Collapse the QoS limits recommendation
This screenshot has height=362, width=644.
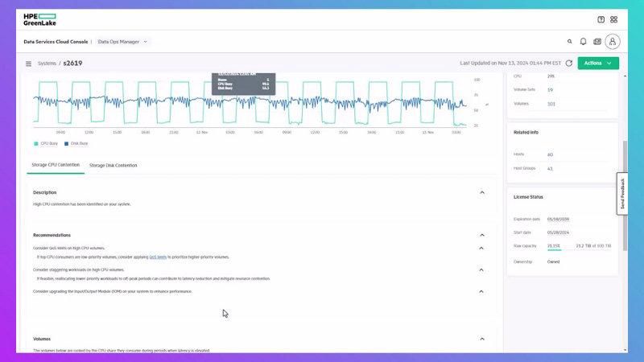tap(481, 249)
